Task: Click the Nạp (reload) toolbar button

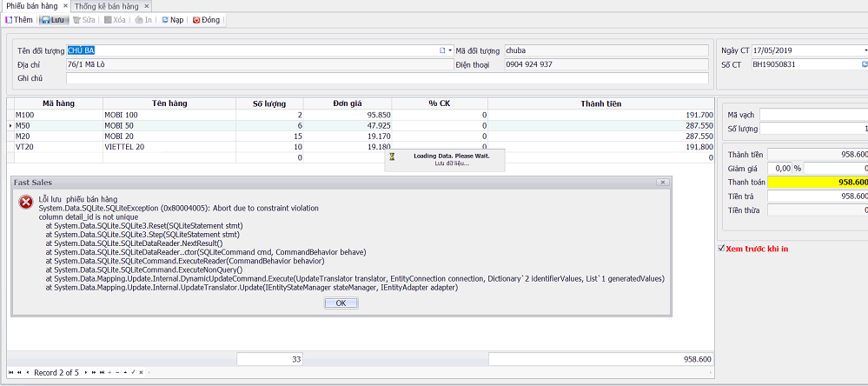Action: pos(173,20)
